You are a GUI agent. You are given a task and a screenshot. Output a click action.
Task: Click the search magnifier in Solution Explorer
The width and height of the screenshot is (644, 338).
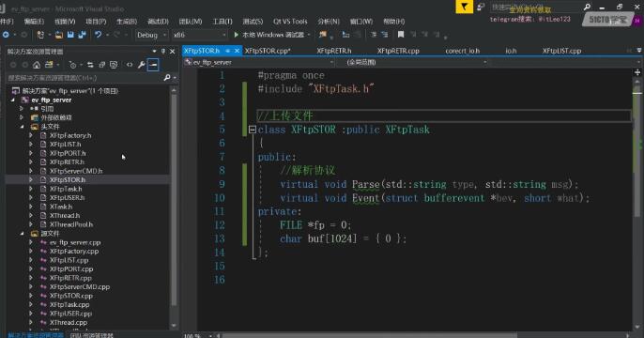click(x=167, y=78)
